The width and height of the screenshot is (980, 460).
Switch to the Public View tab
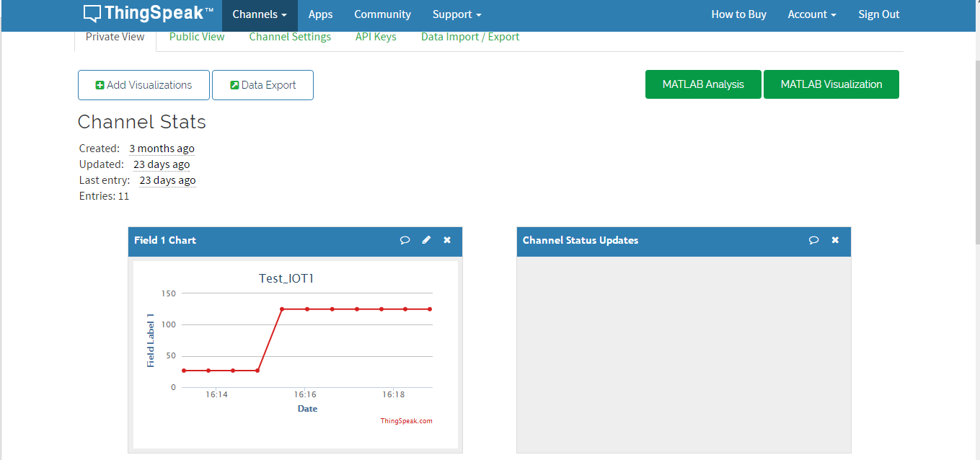pyautogui.click(x=196, y=36)
